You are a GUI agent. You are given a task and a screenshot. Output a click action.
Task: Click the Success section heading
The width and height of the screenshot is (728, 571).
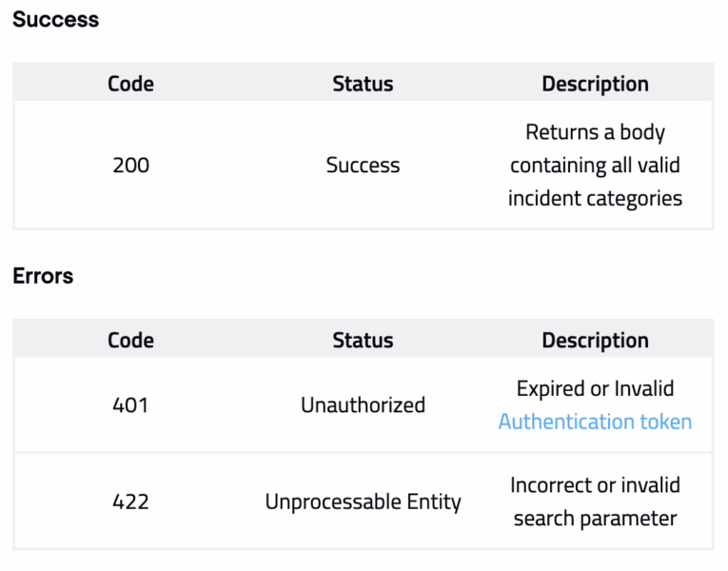coord(55,19)
